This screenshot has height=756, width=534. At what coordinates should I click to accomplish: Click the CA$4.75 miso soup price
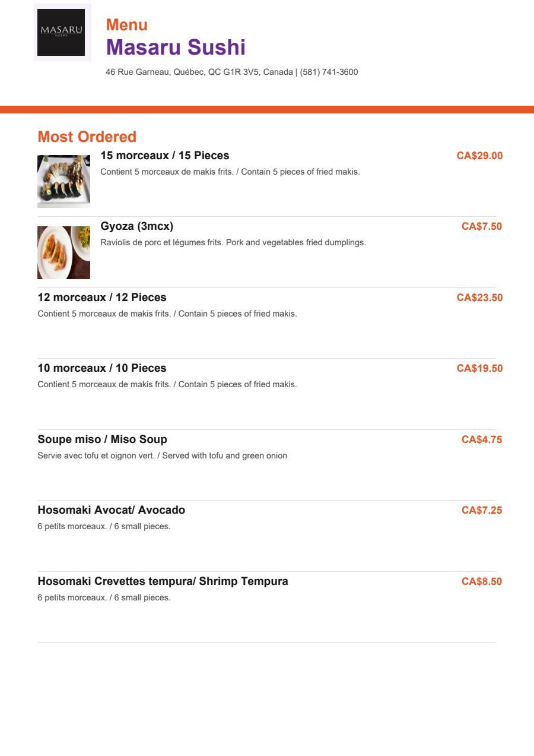click(482, 439)
